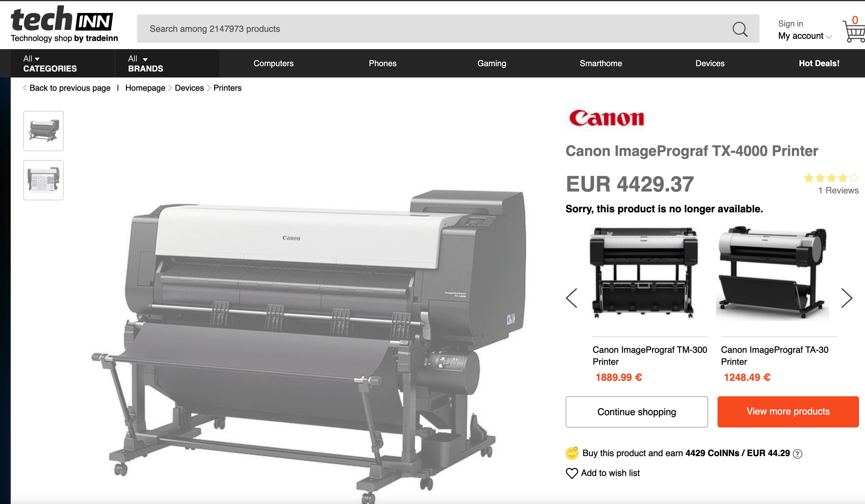Open the Hot Deals! menu
Screen dimensions: 865x504
pyautogui.click(x=819, y=63)
